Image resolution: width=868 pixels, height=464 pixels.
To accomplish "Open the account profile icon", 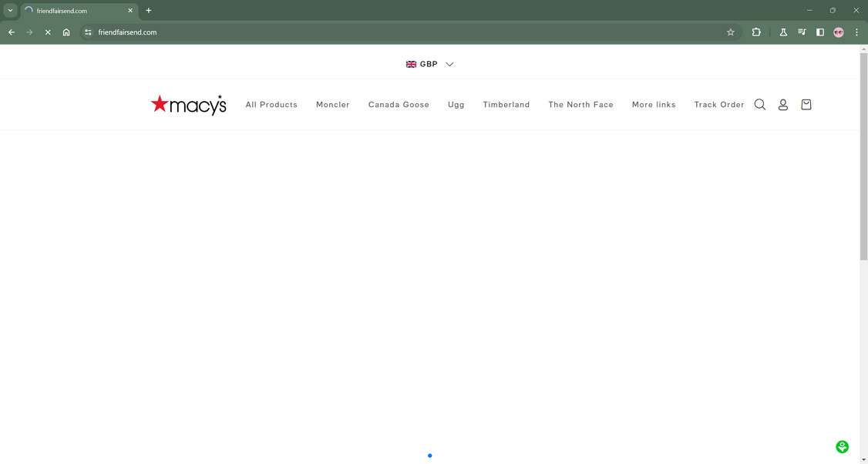I will [x=782, y=105].
